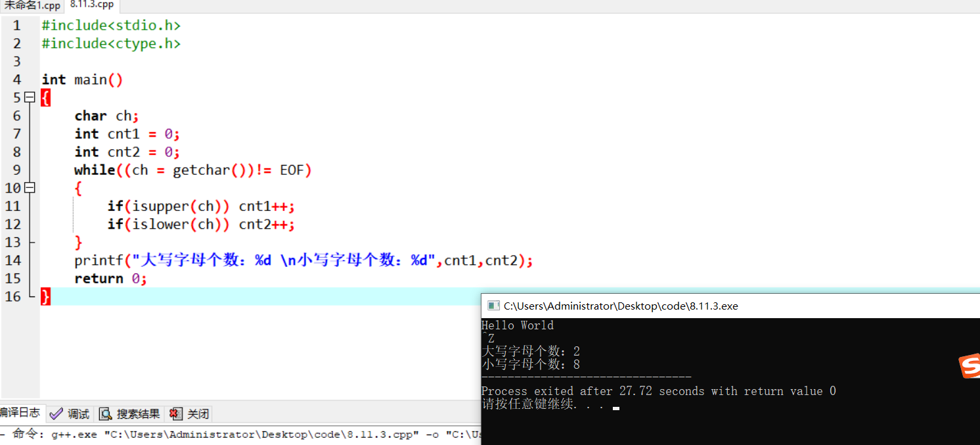Click the 'if(isupper(ch)) cnt1++;' statement
980x445 pixels.
[201, 206]
